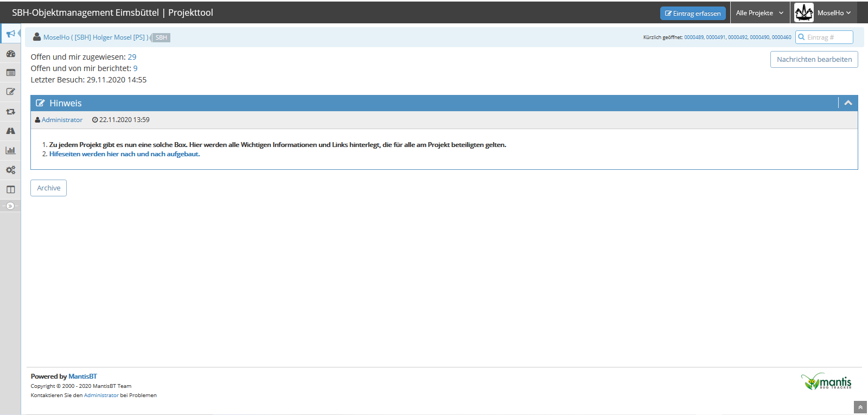The height and width of the screenshot is (415, 868).
Task: Open the dashboard gauge icon in sidebar
Action: pos(10,53)
